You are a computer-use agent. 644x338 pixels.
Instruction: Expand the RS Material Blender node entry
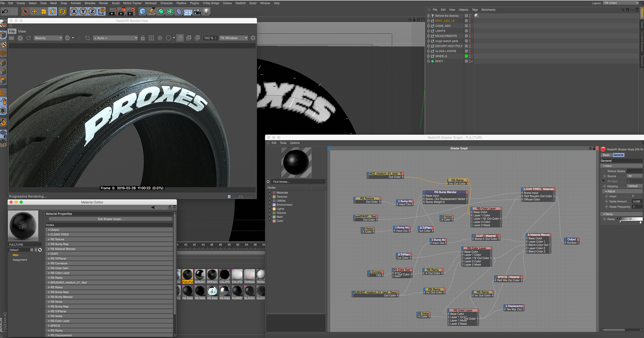pyautogui.click(x=49, y=249)
